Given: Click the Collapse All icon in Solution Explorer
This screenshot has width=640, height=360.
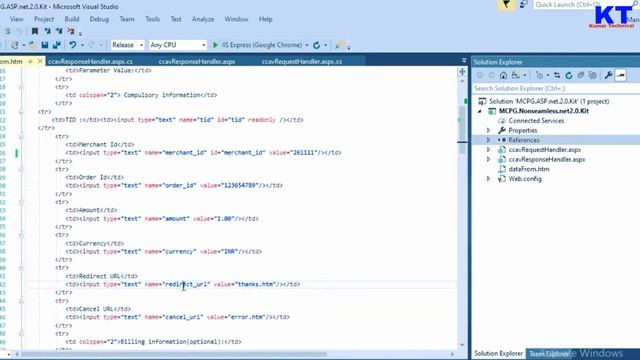Looking at the screenshot, I should pos(580,75).
